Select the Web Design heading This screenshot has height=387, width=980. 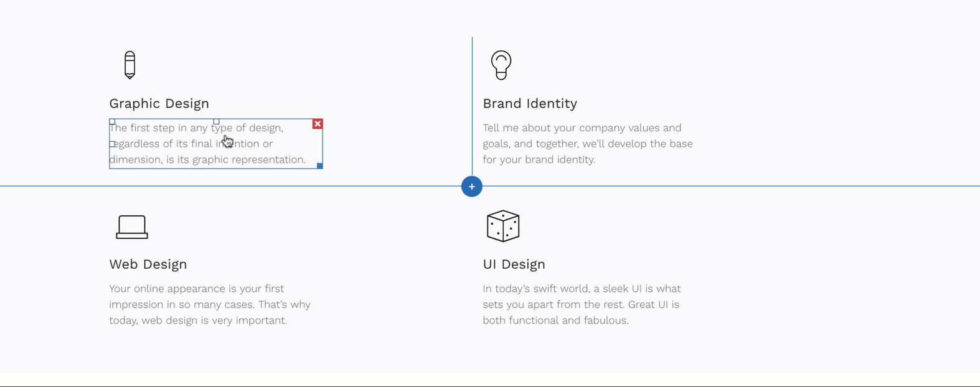(x=148, y=264)
